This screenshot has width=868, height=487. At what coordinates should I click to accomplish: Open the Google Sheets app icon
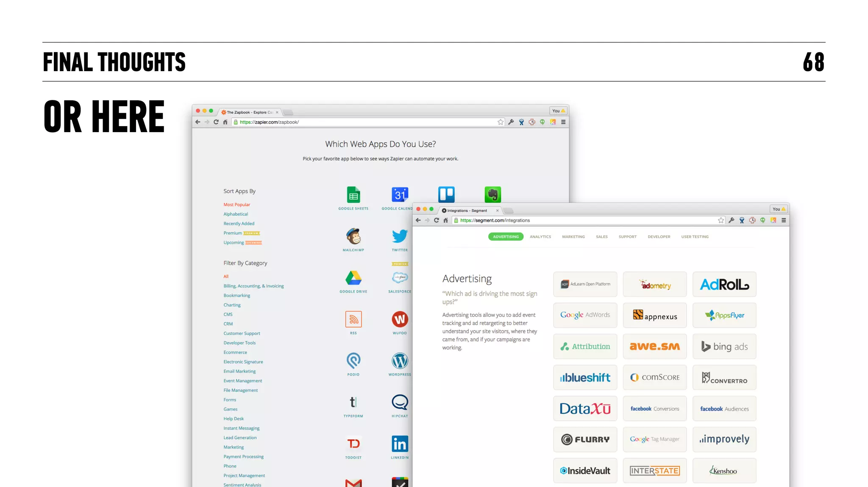353,195
